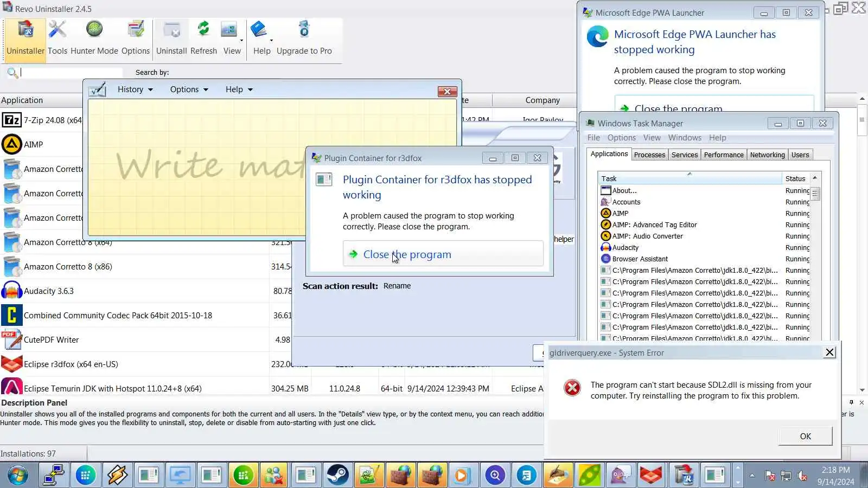868x488 pixels.
Task: Switch to the Services tab
Action: click(685, 155)
